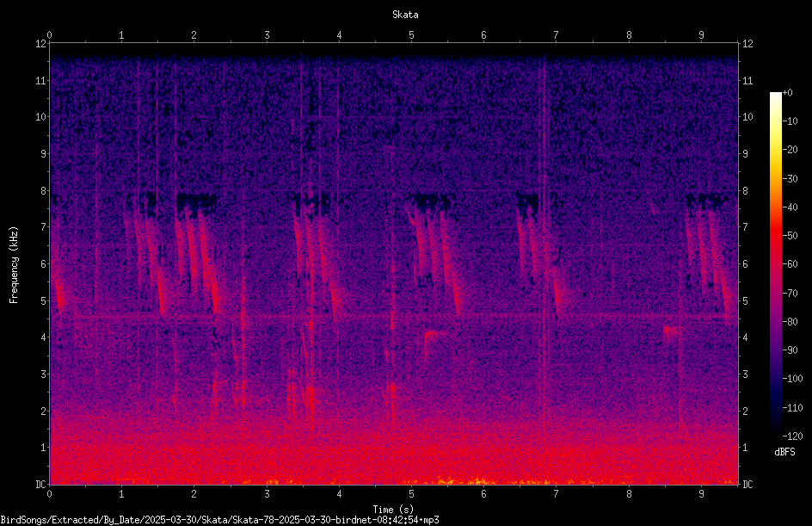Viewport: 812px width, 526px height.
Task: Click the faint horizontal band near 4.5 kHz
Action: [394, 316]
